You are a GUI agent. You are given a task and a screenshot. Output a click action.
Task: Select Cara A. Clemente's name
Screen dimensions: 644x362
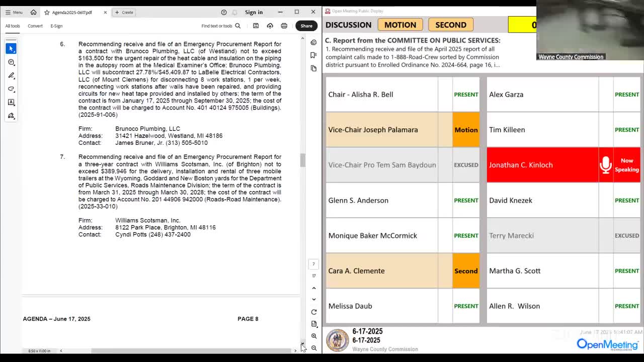pyautogui.click(x=356, y=270)
